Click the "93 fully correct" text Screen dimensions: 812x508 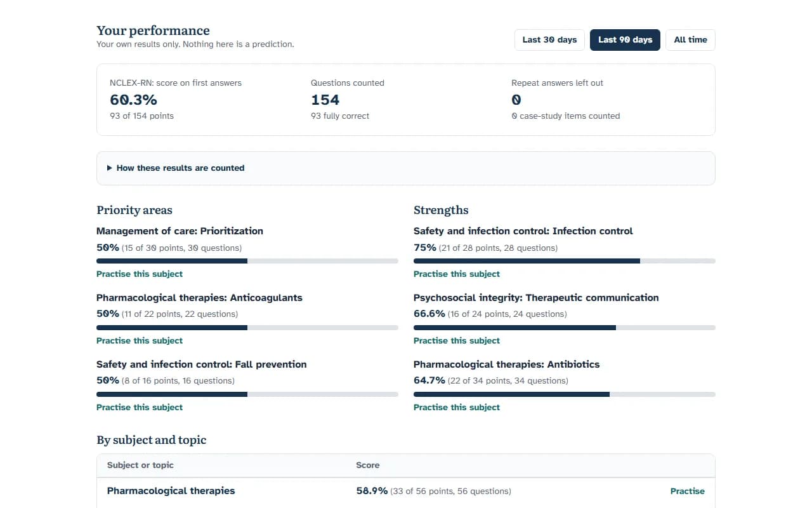(x=340, y=116)
